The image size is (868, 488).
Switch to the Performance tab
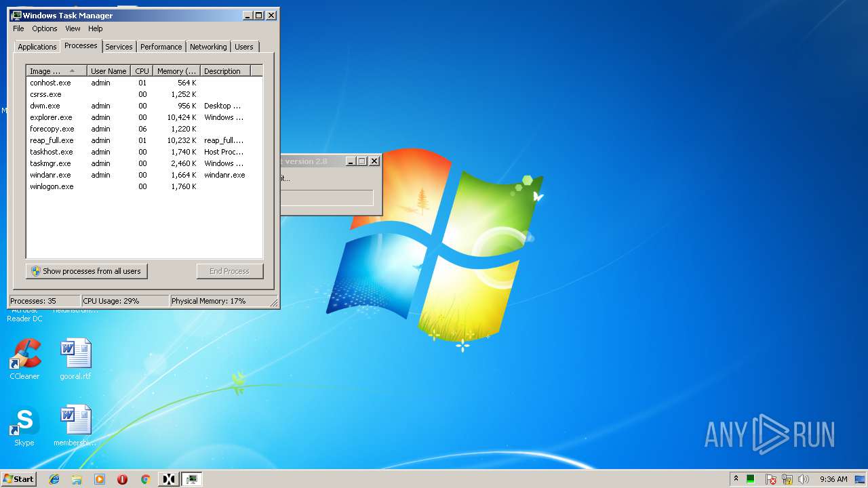[161, 47]
